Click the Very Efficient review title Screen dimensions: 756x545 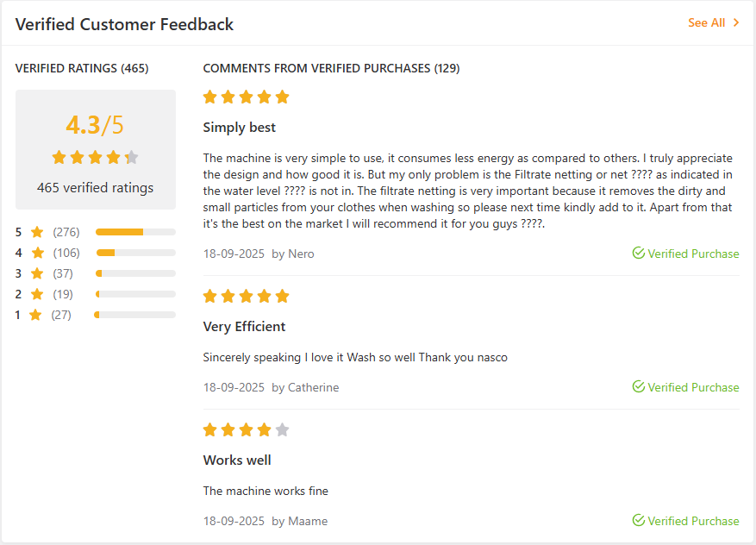coord(244,327)
